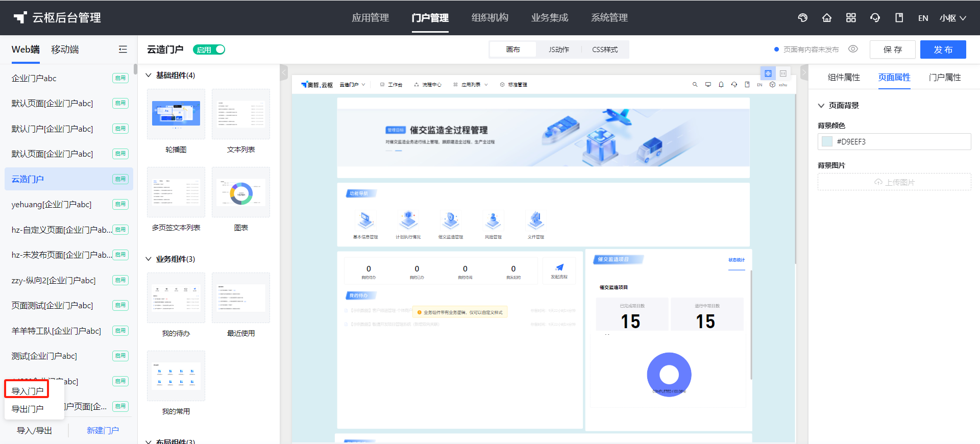Click the 导入/导出 button
The height and width of the screenshot is (444, 980).
[x=34, y=430]
